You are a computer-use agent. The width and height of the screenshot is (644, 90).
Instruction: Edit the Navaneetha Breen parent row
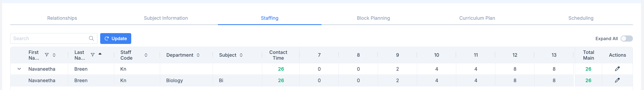pyautogui.click(x=617, y=69)
